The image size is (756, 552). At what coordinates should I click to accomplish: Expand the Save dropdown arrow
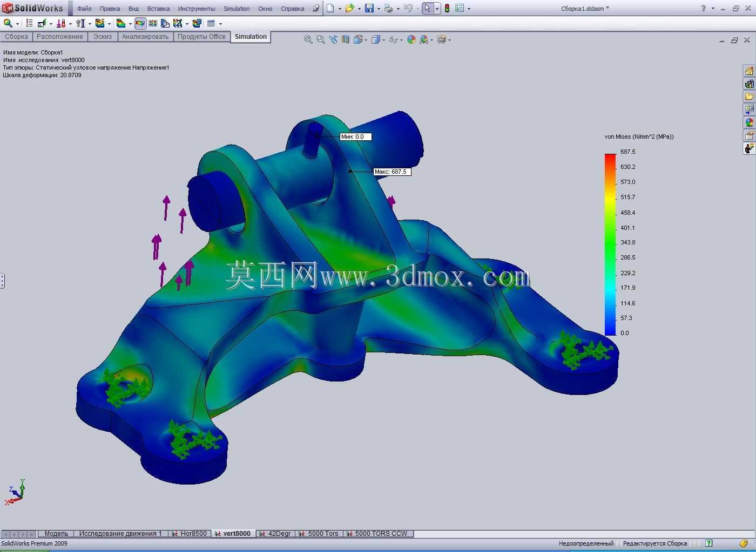point(379,9)
